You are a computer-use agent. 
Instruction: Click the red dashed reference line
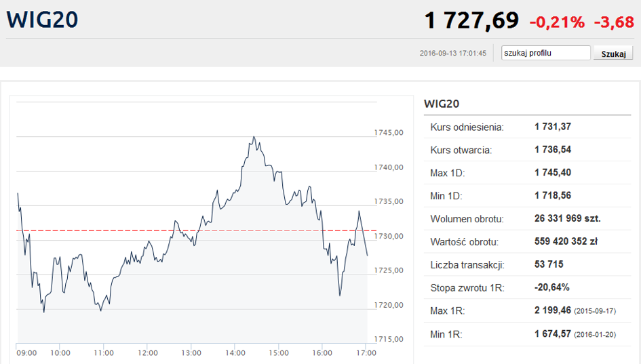[196, 230]
